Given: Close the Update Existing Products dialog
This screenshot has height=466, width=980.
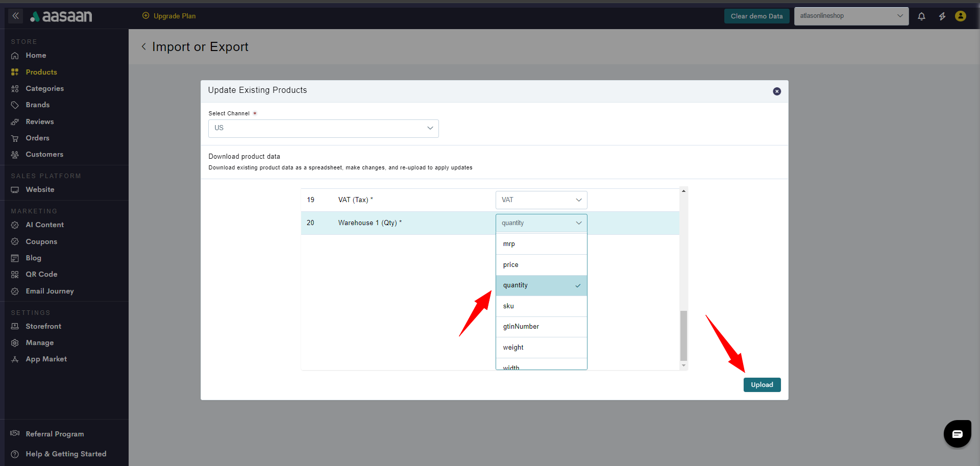Looking at the screenshot, I should pyautogui.click(x=776, y=91).
